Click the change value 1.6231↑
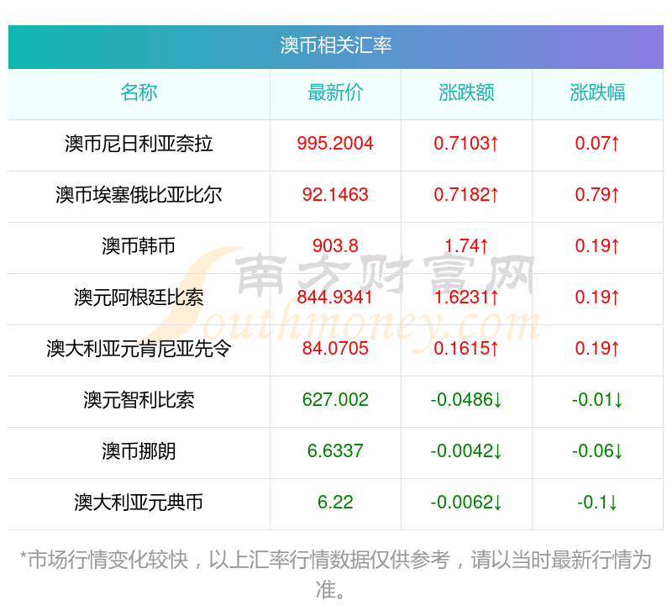 466,297
